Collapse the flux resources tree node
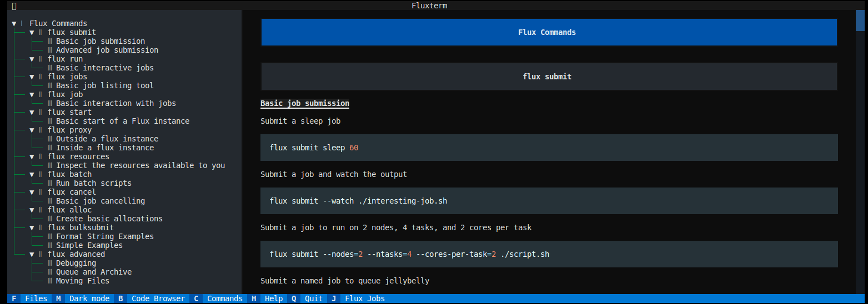Viewport: 868px width, 304px height. [x=32, y=156]
